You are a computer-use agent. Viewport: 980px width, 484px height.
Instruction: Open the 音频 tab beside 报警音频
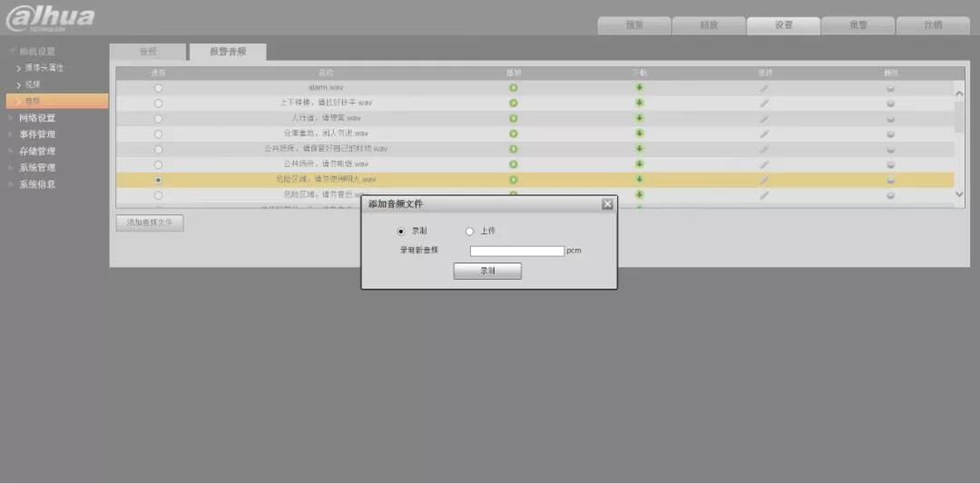[148, 52]
